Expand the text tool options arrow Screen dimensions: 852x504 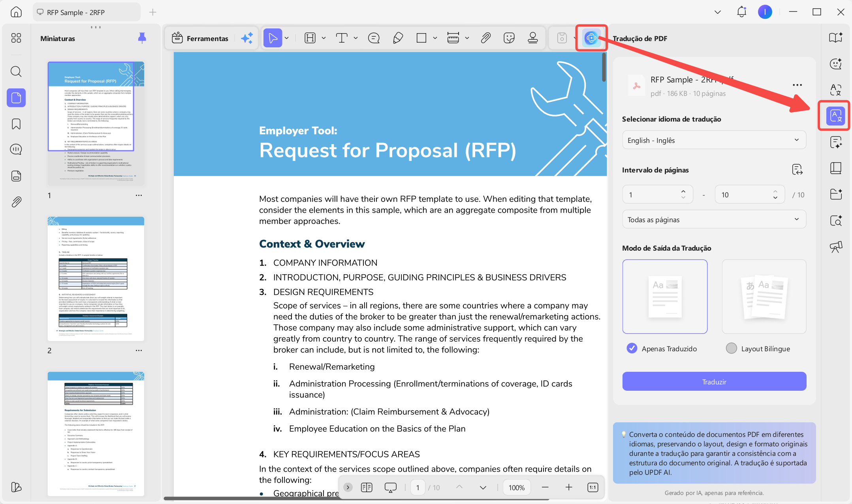[x=356, y=38]
